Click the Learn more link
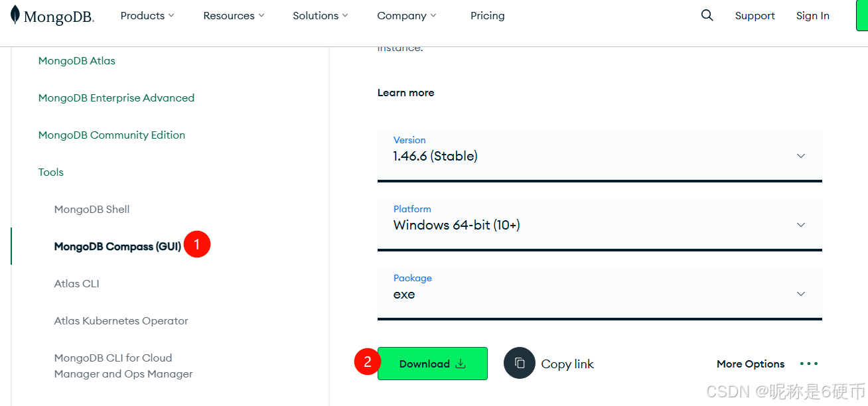Image resolution: width=868 pixels, height=406 pixels. 405,92
